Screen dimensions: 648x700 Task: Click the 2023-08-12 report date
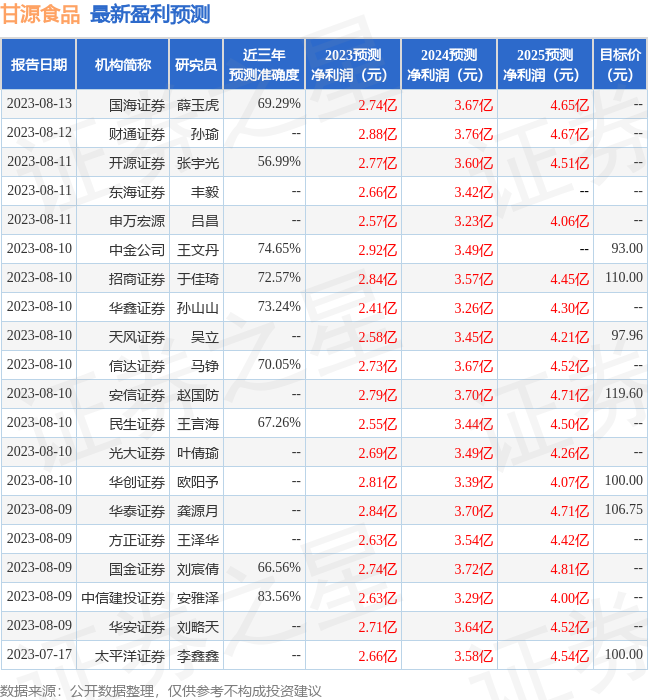point(39,133)
